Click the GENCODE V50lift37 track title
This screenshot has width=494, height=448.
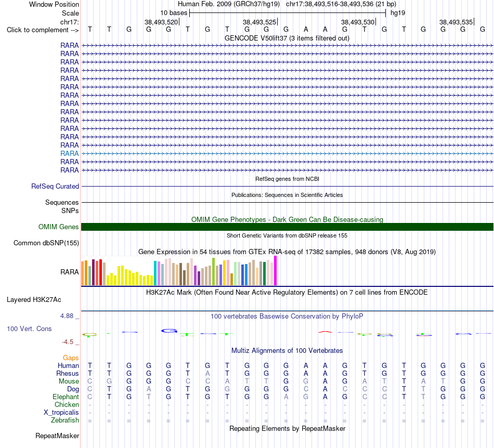click(287, 38)
